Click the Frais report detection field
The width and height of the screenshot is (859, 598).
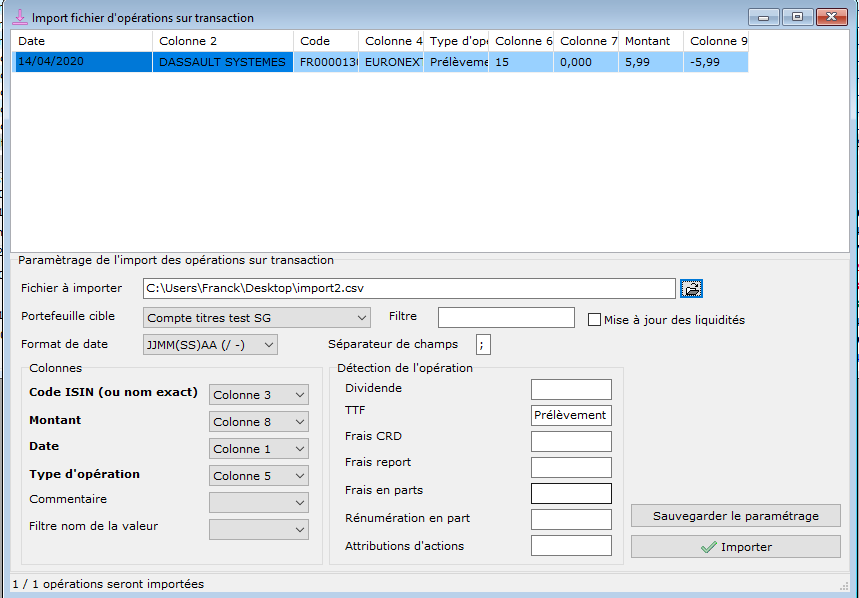571,468
